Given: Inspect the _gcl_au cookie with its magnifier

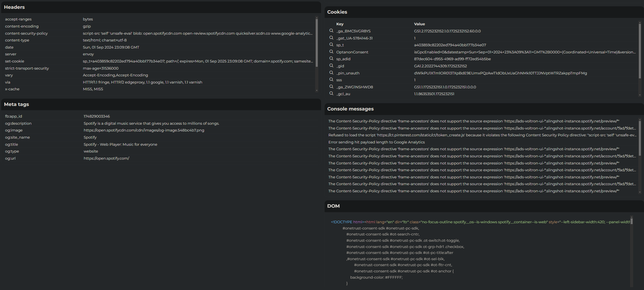Looking at the screenshot, I should pos(331,93).
